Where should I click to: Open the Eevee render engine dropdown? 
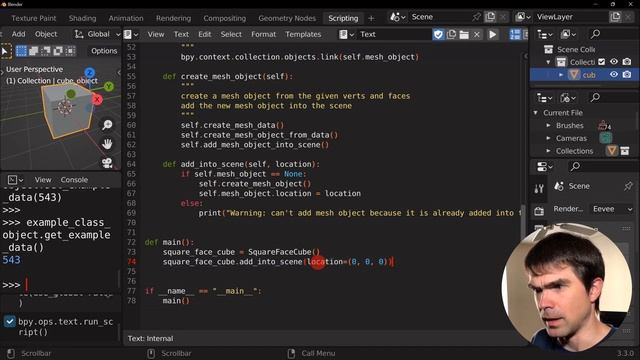pos(612,209)
